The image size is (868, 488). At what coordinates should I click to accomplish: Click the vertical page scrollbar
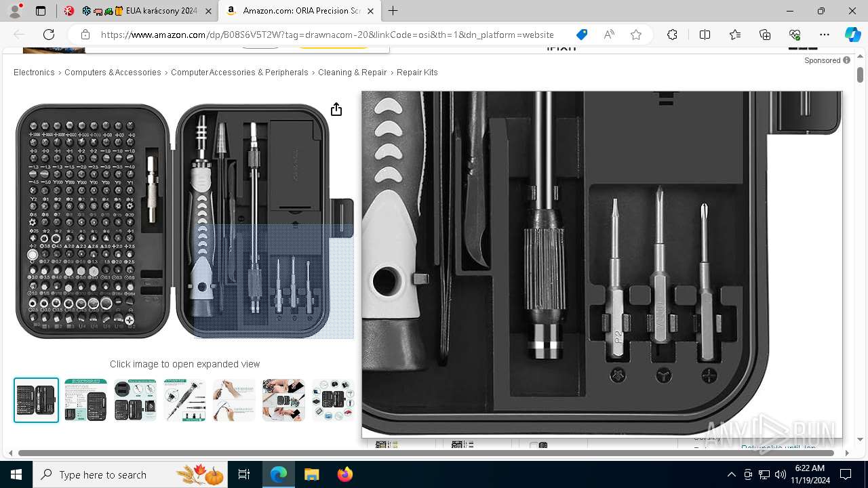point(860,75)
